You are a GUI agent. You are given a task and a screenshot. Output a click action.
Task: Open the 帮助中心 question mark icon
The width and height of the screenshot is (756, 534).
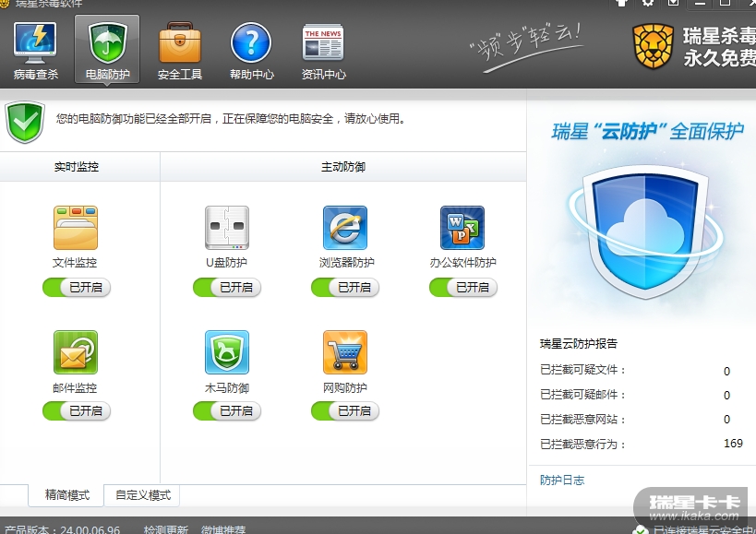pyautogui.click(x=251, y=42)
